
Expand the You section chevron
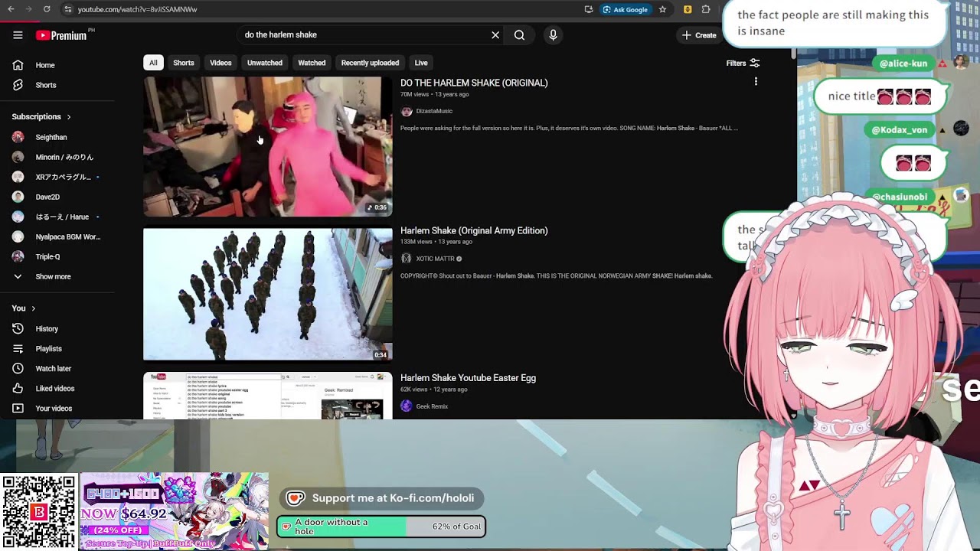pyautogui.click(x=33, y=308)
